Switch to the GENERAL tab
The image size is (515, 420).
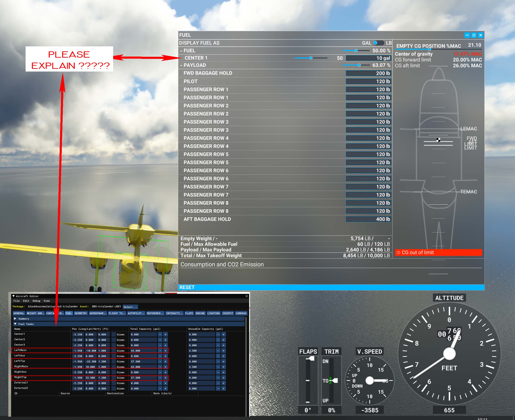19,313
